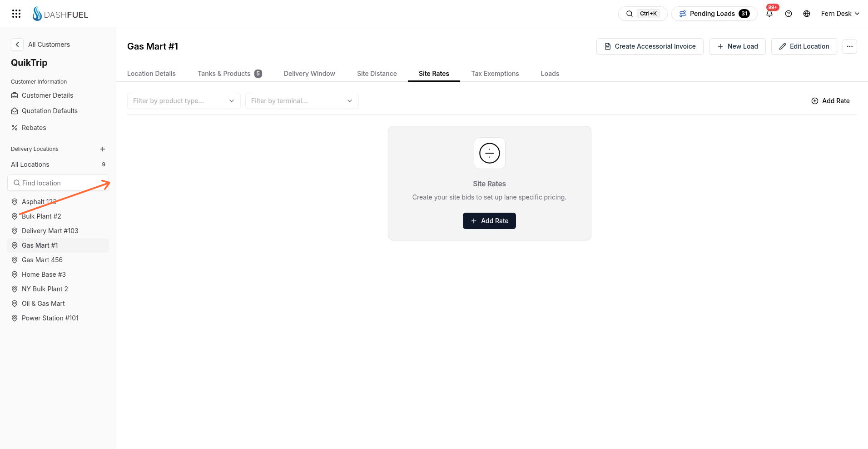This screenshot has height=449, width=868.
Task: Switch to Site Distance tab
Action: pyautogui.click(x=377, y=74)
